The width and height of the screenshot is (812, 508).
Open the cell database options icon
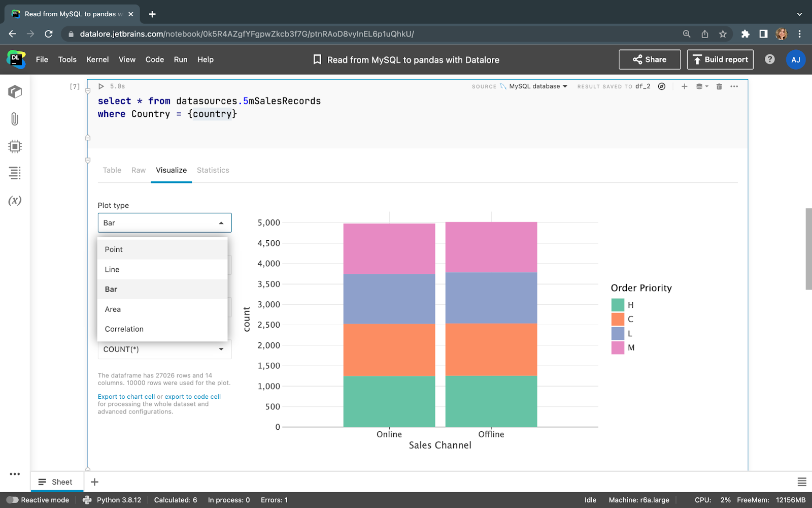(702, 86)
